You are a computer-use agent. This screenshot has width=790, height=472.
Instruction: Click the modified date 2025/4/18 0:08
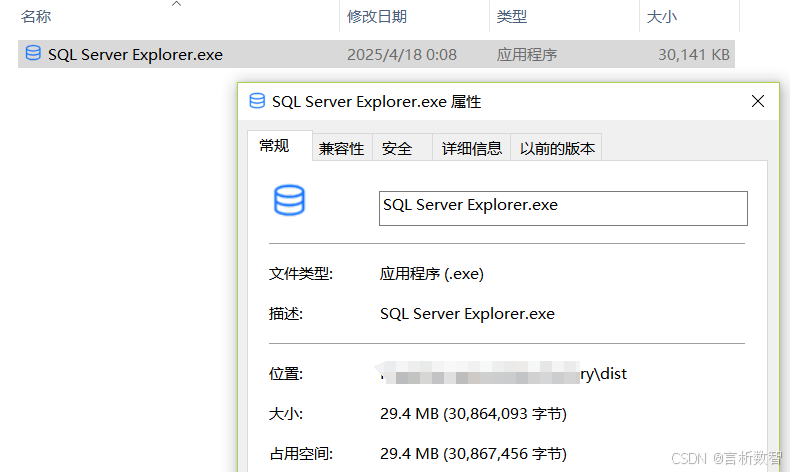coord(402,54)
